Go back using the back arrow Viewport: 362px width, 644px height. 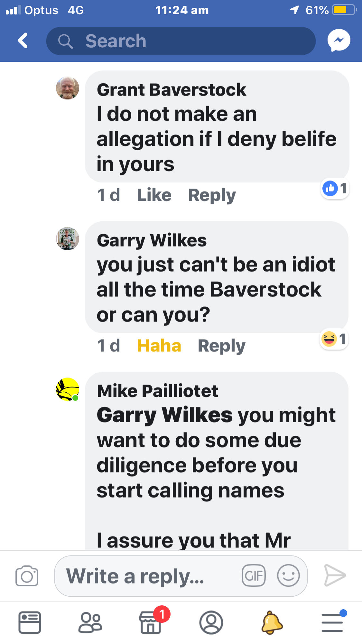(x=23, y=41)
